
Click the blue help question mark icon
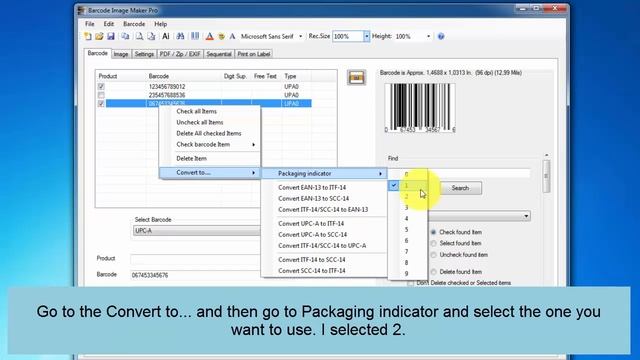[441, 36]
